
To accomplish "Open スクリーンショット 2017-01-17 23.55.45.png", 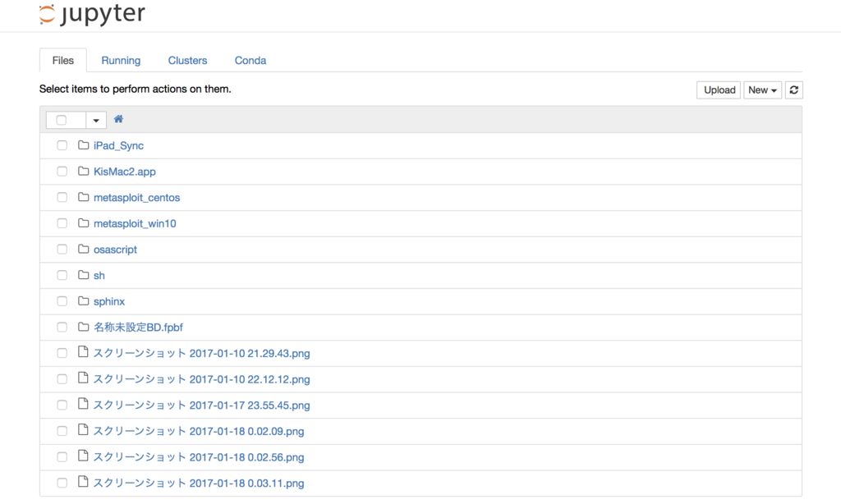I will click(202, 405).
